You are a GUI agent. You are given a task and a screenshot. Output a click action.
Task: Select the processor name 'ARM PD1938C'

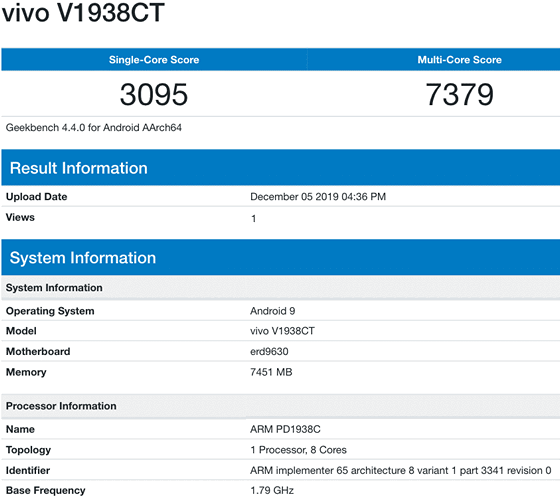tap(285, 429)
